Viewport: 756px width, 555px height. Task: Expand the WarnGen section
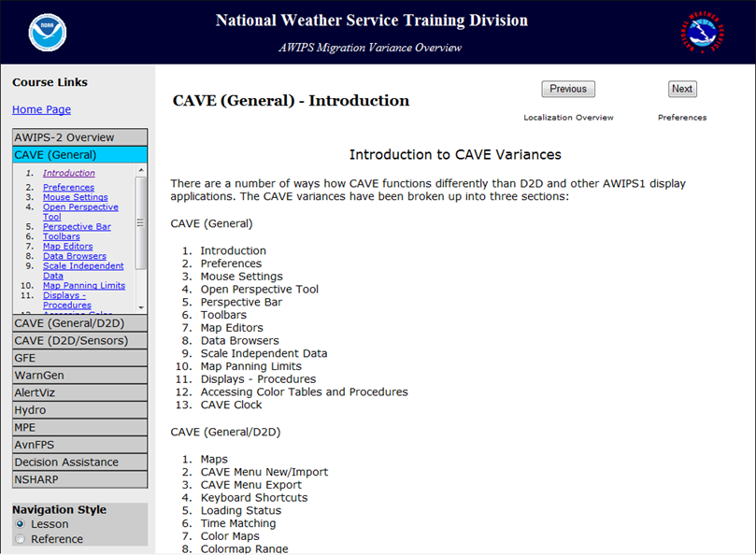tap(80, 376)
